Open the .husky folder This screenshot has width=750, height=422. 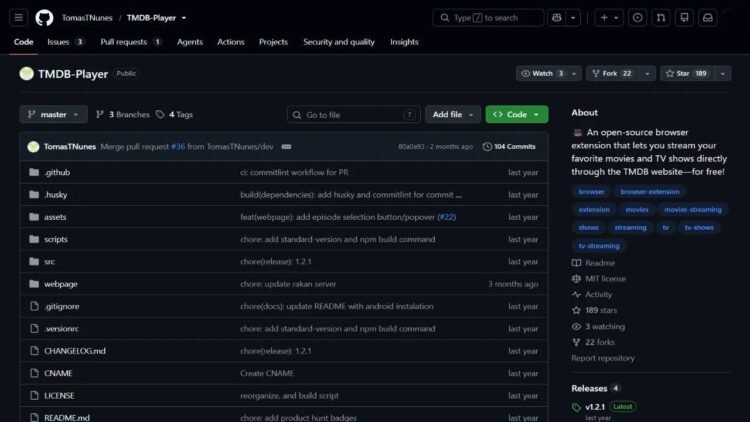[x=55, y=195]
